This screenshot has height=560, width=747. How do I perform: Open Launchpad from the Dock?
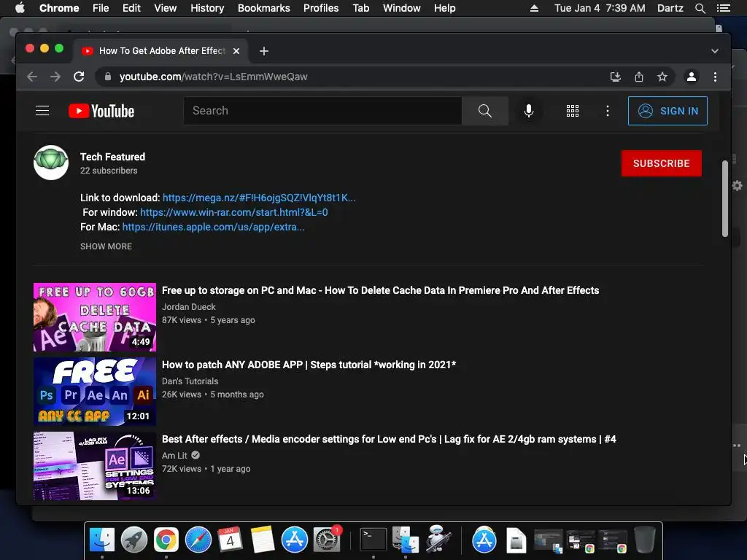coord(134,540)
